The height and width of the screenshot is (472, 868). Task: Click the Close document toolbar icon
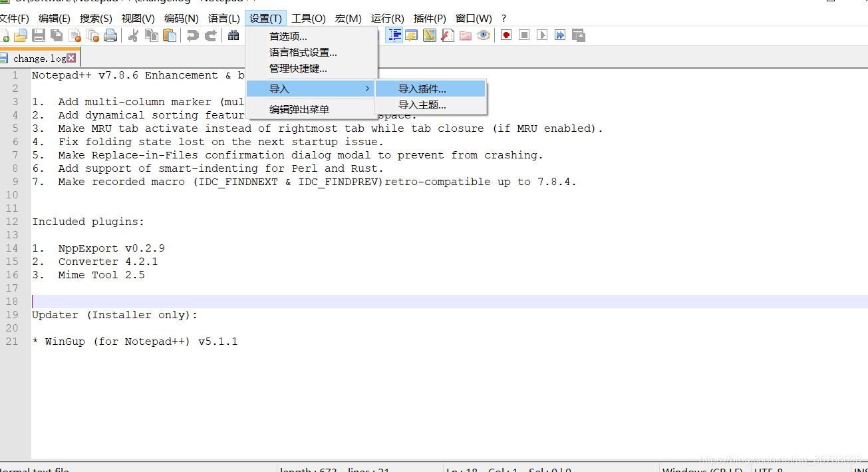74,35
